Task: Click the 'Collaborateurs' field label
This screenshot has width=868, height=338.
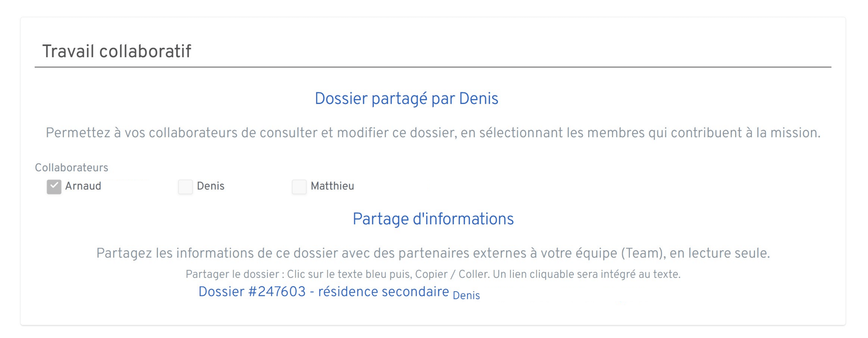Action: coord(71,167)
